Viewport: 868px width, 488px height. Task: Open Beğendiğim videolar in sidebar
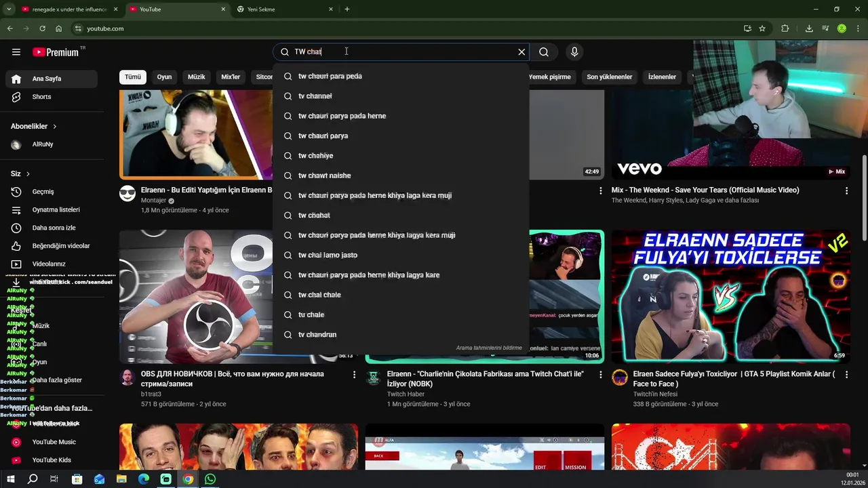click(52, 246)
